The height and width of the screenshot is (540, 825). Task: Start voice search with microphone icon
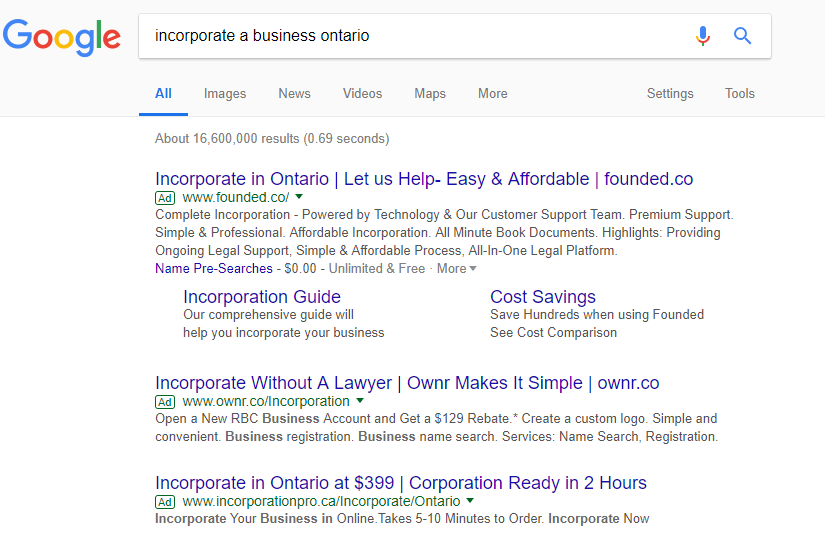click(x=703, y=36)
